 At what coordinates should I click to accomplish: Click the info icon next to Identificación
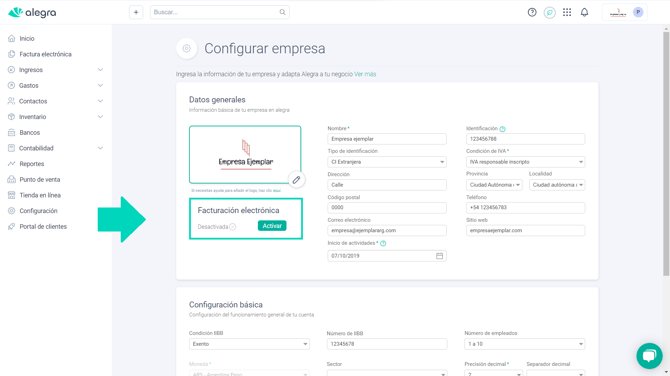pyautogui.click(x=502, y=129)
